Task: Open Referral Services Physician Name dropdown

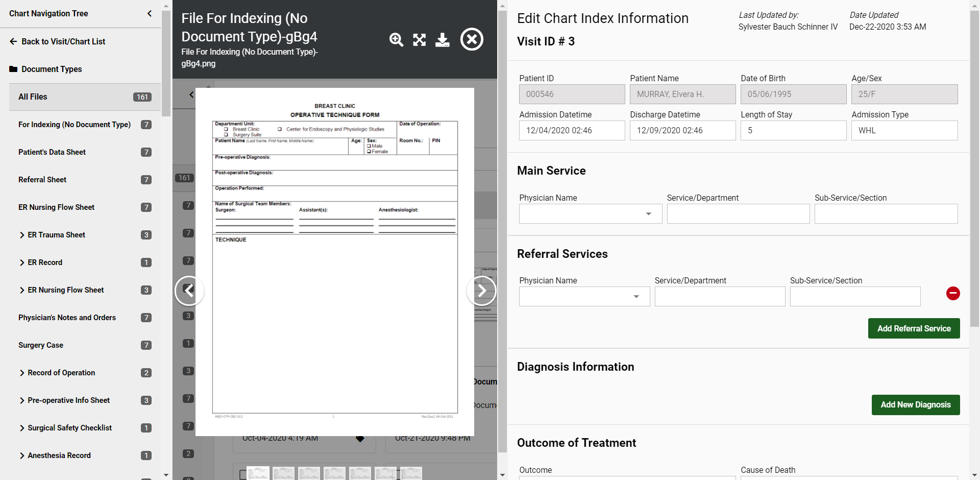Action: coord(584,297)
